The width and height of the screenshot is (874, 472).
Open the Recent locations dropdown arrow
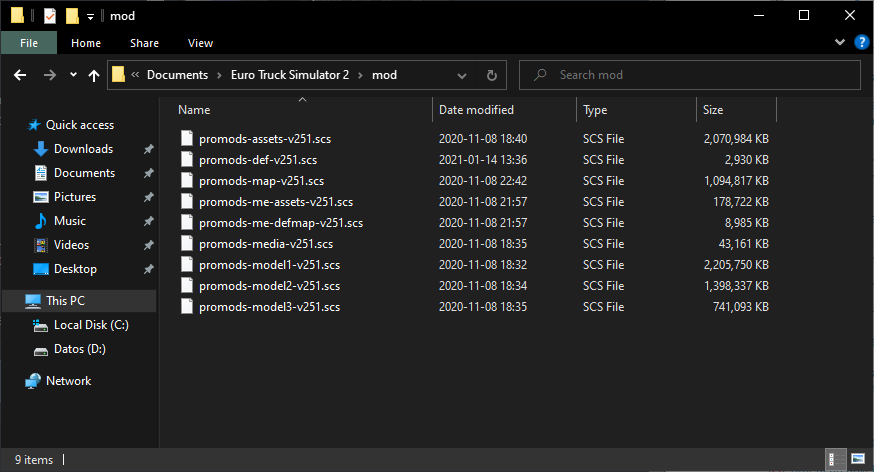click(73, 75)
